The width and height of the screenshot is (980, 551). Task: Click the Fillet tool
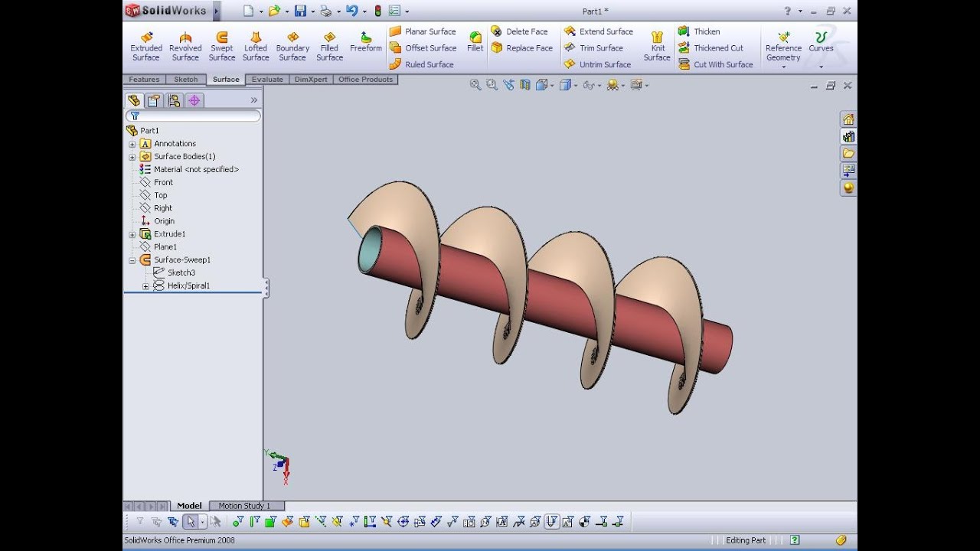click(475, 42)
